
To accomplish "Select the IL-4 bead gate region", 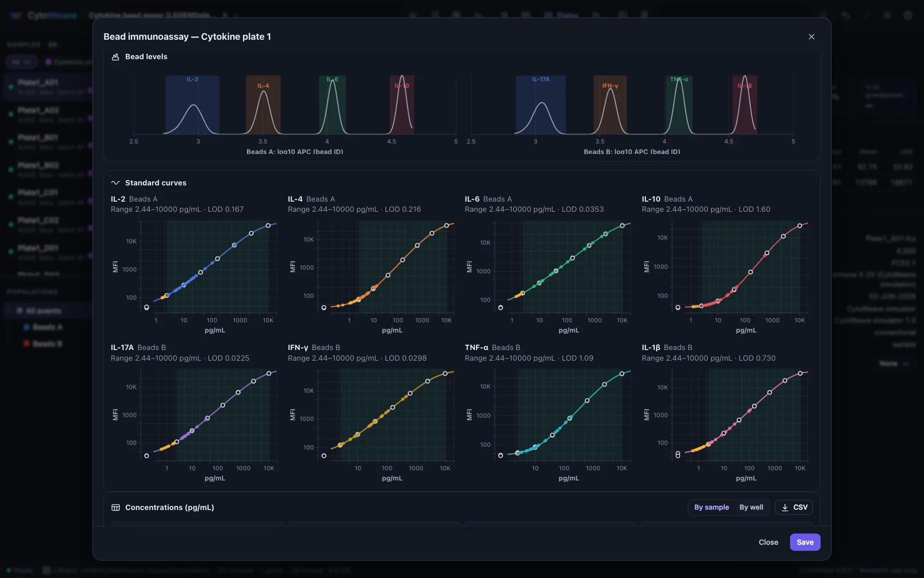I will (x=263, y=105).
